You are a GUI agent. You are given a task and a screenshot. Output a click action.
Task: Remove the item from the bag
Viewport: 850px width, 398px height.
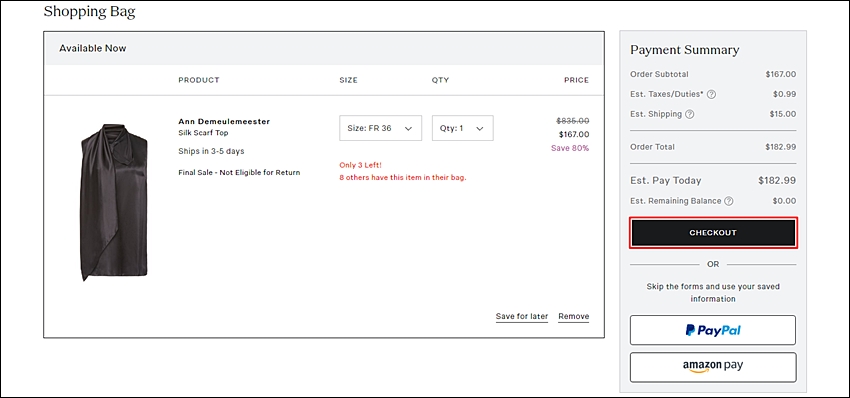tap(574, 316)
